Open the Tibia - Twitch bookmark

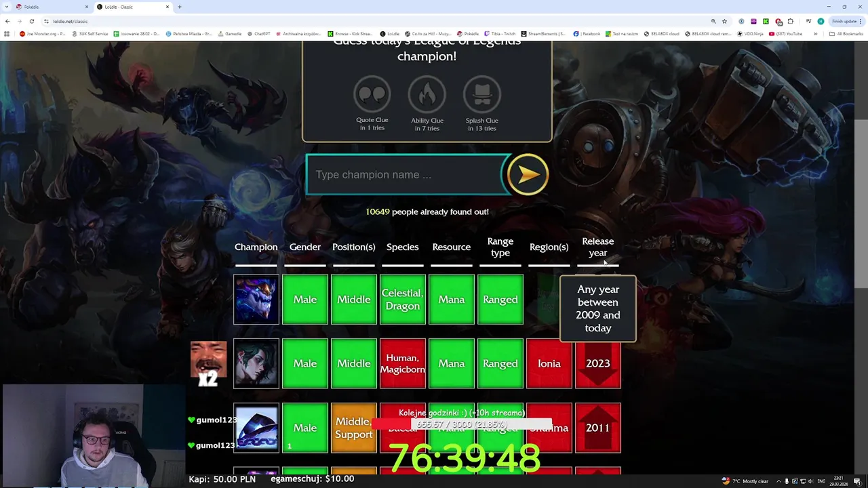click(x=500, y=34)
